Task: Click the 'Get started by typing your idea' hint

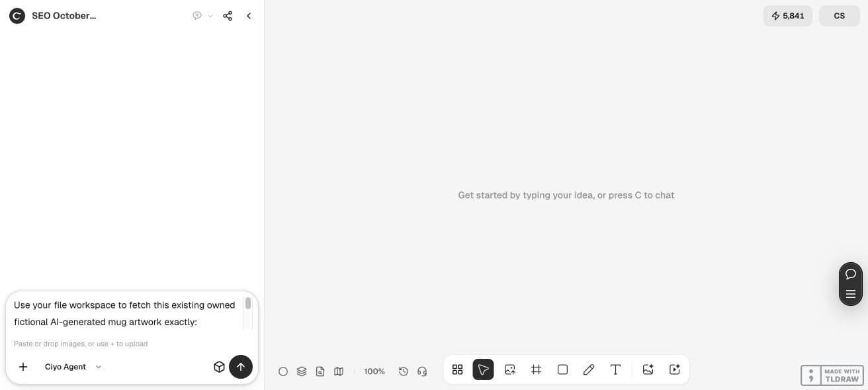Action: (x=566, y=195)
